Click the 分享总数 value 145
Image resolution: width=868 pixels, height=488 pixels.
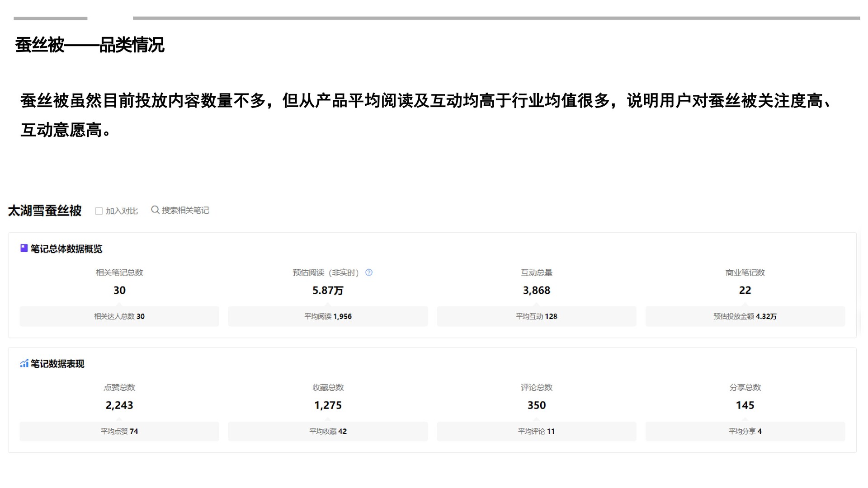pyautogui.click(x=745, y=405)
